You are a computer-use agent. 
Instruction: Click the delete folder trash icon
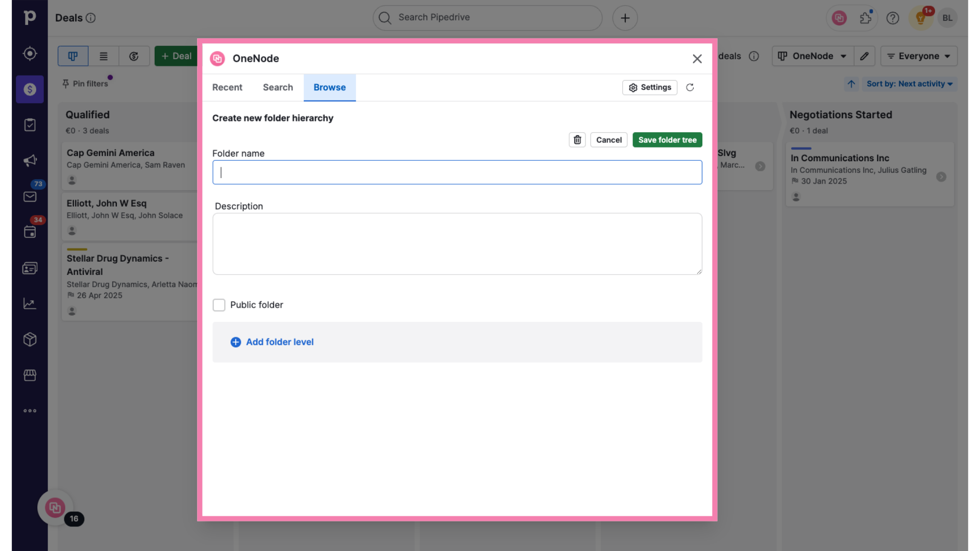[577, 140]
